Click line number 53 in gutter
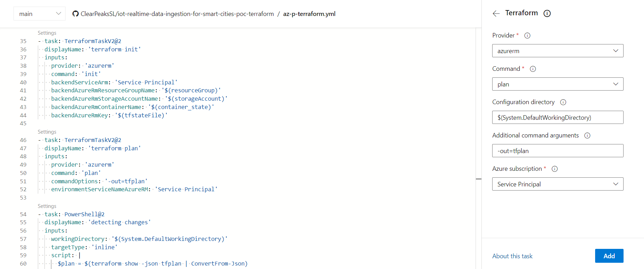This screenshot has height=269, width=644. pos(23,198)
